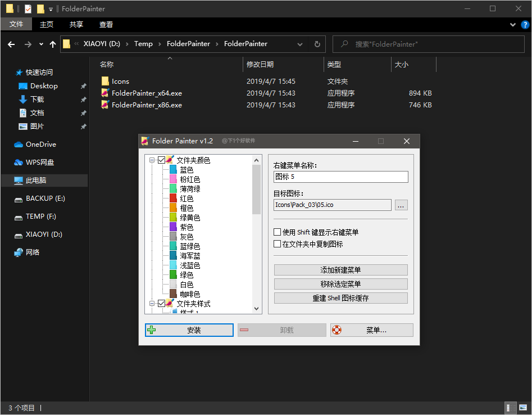Click 移除选定菜单 button
This screenshot has width=532, height=415.
340,284
